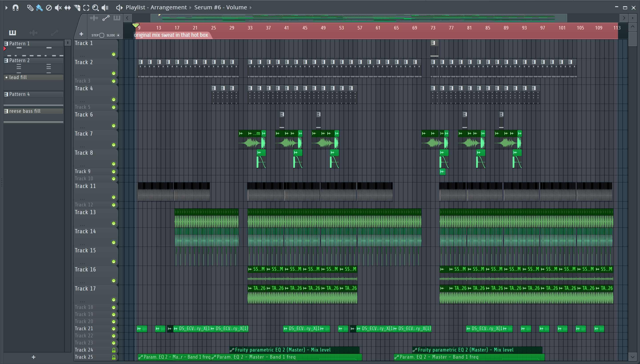Add a new pattern in the picker
Image resolution: width=640 pixels, height=364 pixels.
tap(34, 357)
